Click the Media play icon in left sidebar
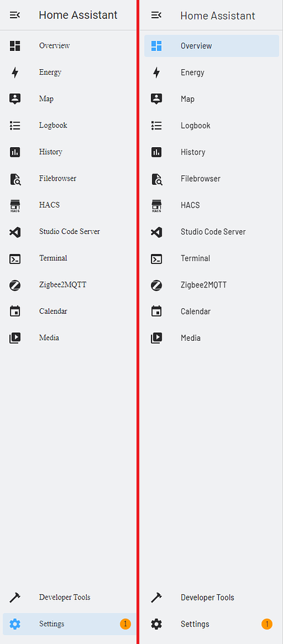 tap(15, 338)
